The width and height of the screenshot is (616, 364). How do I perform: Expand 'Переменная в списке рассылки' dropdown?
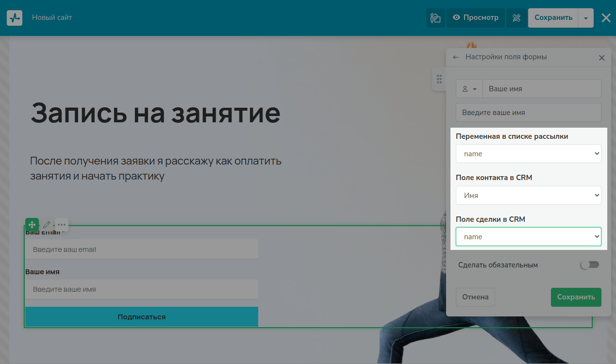click(x=528, y=154)
